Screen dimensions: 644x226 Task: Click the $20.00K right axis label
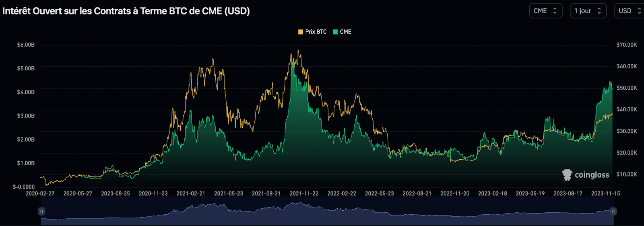(627, 153)
